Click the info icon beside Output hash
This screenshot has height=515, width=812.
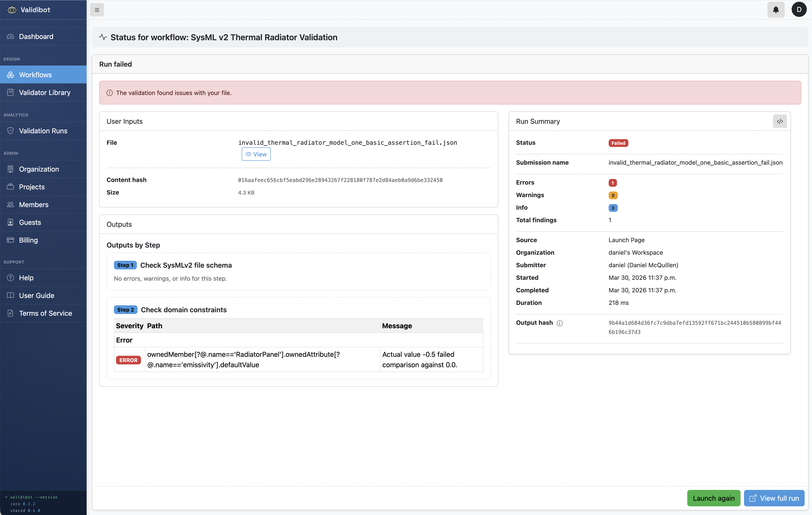click(x=560, y=323)
